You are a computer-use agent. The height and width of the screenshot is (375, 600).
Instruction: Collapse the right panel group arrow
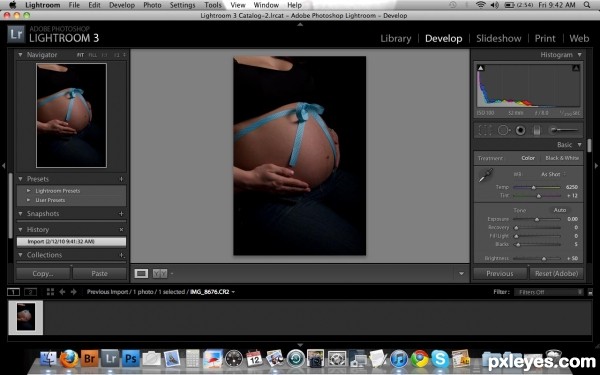[596, 166]
